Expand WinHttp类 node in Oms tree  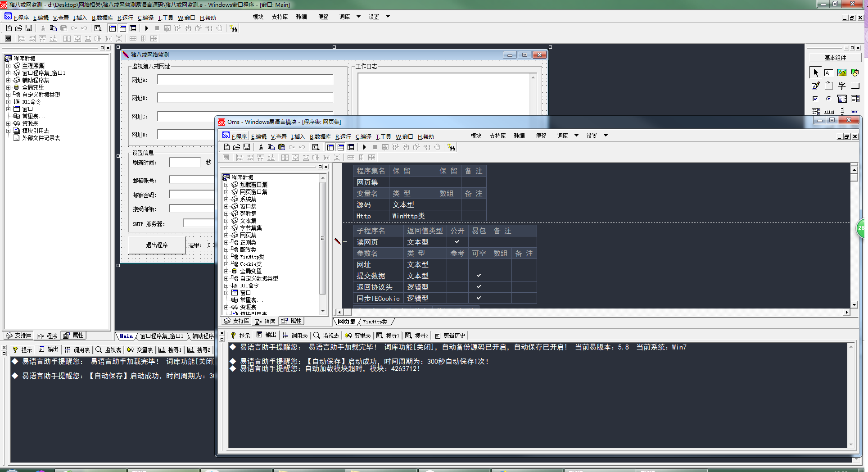tap(226, 257)
